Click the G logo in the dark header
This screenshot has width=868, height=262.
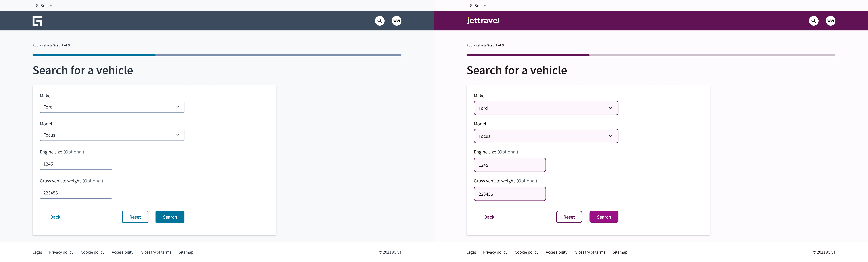37,21
